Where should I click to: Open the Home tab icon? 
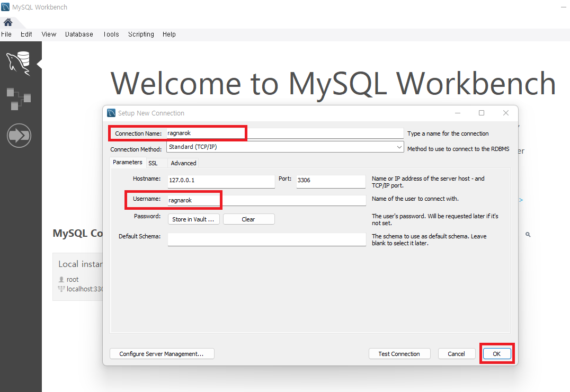[x=8, y=23]
